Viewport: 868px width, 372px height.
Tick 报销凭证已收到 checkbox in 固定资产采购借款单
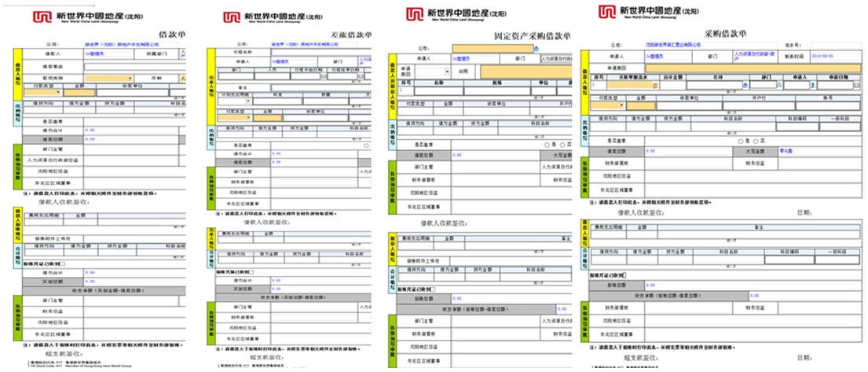[x=433, y=289]
